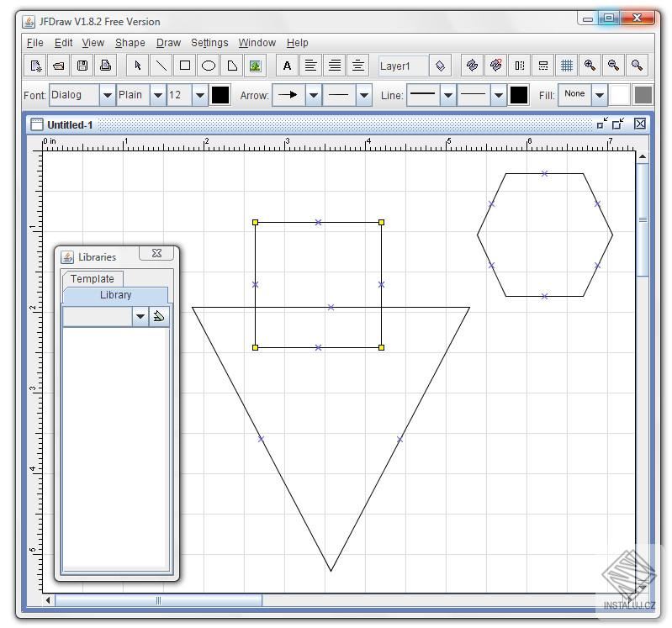This screenshot has height=628, width=672.
Task: Open the Line dash style dropdown
Action: (x=498, y=95)
